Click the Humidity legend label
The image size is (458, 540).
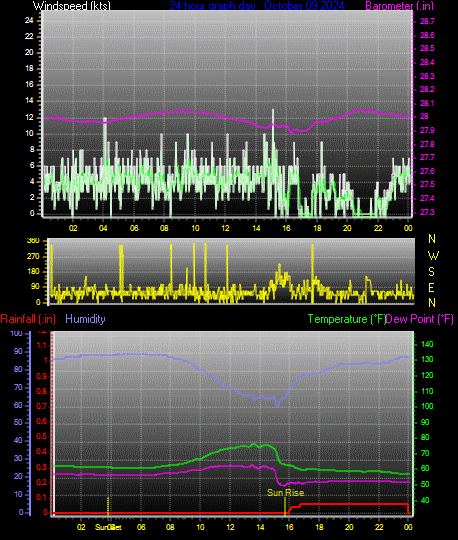coord(85,319)
